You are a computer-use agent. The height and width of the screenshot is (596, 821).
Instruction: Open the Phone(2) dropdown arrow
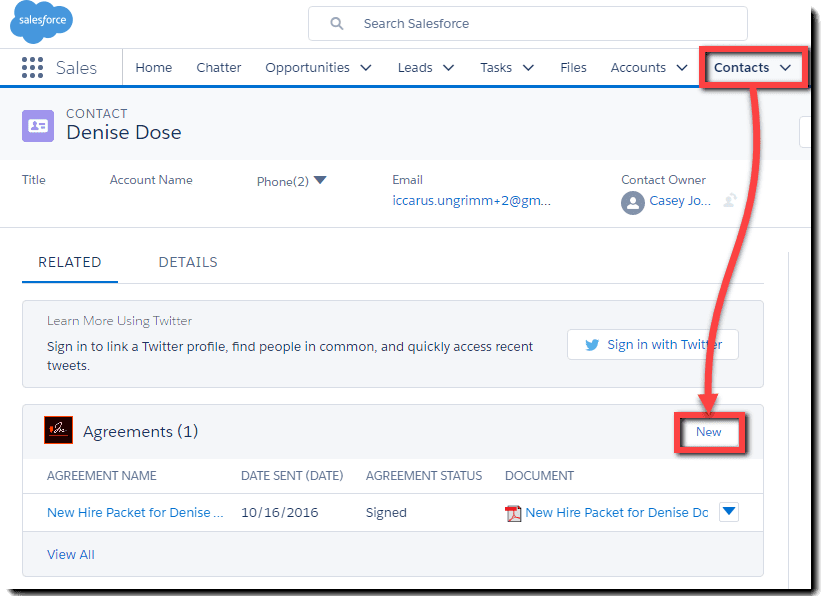point(320,180)
